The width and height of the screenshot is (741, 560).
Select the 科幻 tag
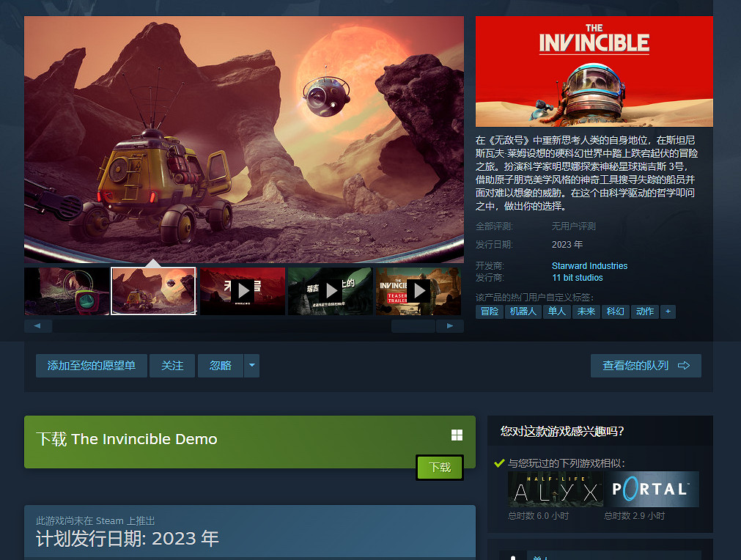pyautogui.click(x=615, y=311)
